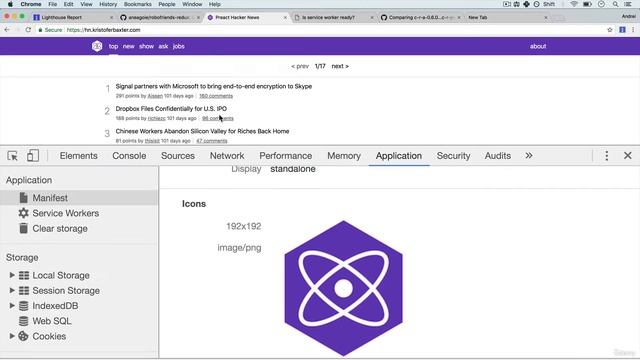The width and height of the screenshot is (640, 360).
Task: Click the address bar URL field
Action: 320,30
